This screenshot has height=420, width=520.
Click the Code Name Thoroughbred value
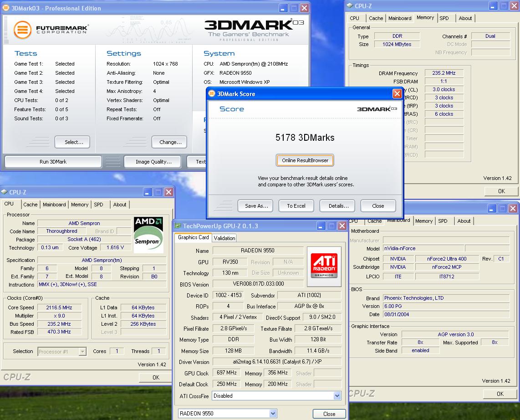pyautogui.click(x=61, y=231)
